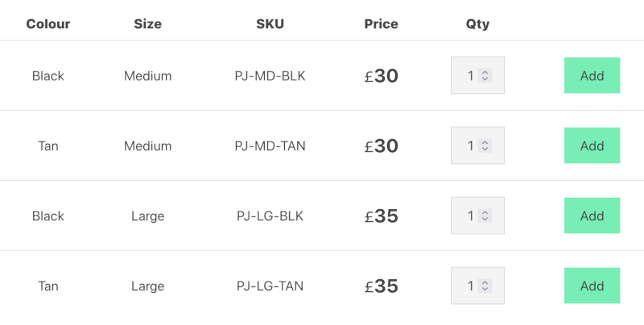Select the PJ-LG-TAN SKU text
Screen dimensions: 644x325
point(270,286)
